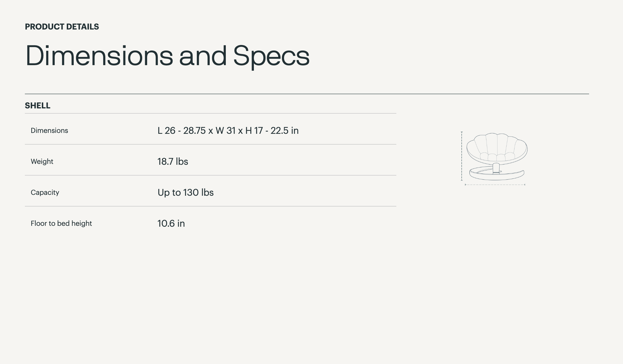Screen dimensions: 623x364
Task: Click the center pedestal post in the diagram
Action: click(x=496, y=168)
